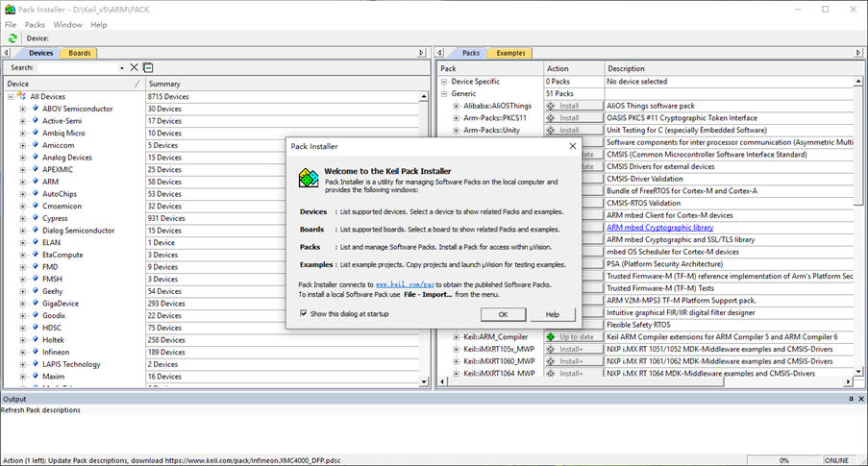Close the Welcome Pack Installer dialog
The width and height of the screenshot is (868, 466).
[x=572, y=146]
